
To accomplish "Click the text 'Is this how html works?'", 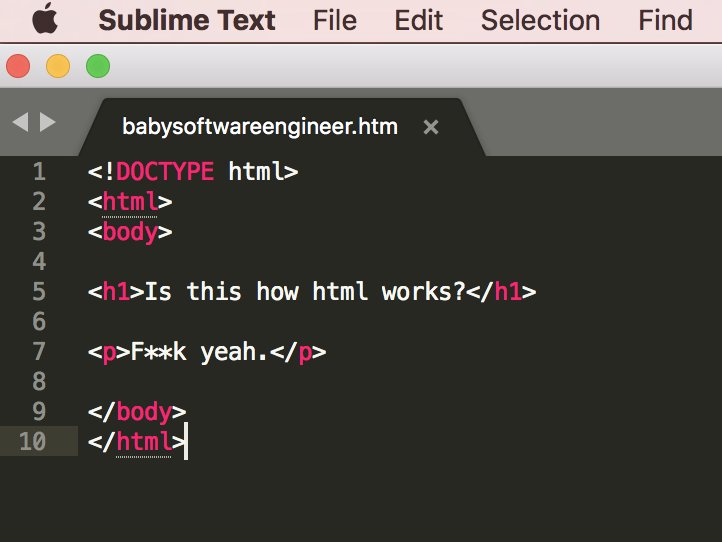I will tap(305, 291).
